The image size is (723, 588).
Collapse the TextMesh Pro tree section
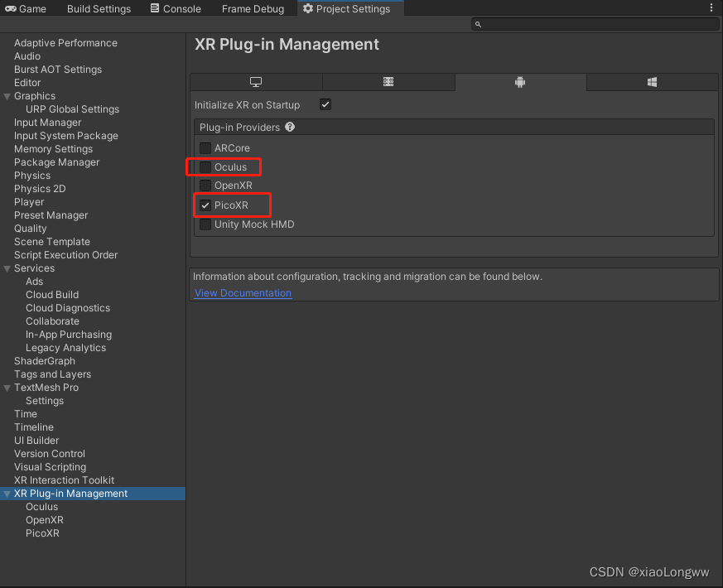tap(7, 388)
